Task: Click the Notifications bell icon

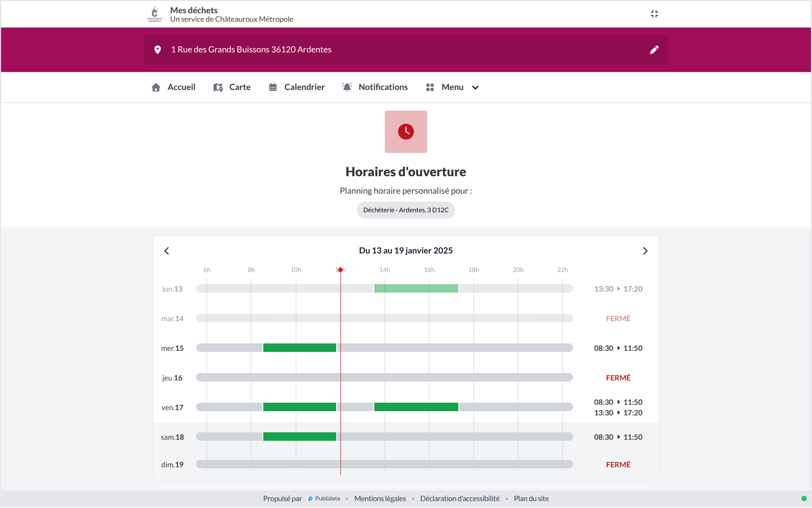Action: coord(347,87)
